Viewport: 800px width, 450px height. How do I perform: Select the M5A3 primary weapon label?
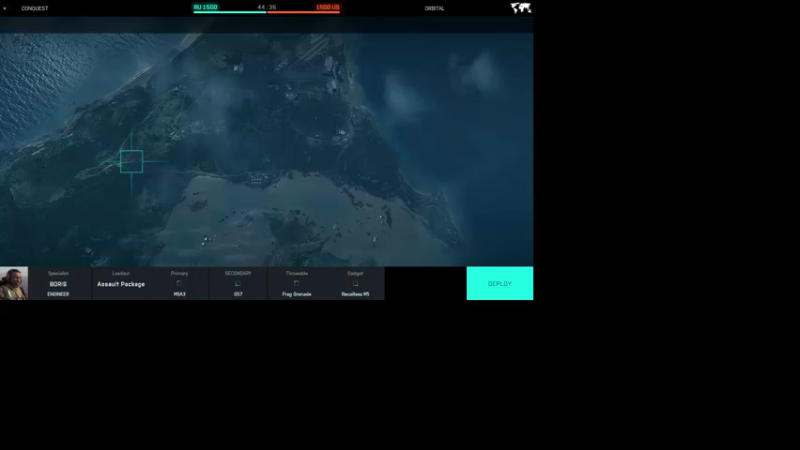pos(180,294)
